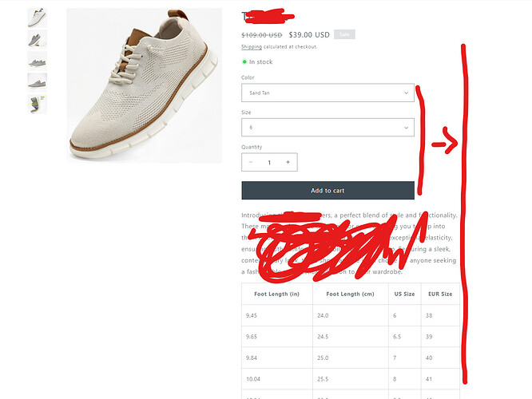
Task: Click the EUR Size column header
Action: click(440, 294)
